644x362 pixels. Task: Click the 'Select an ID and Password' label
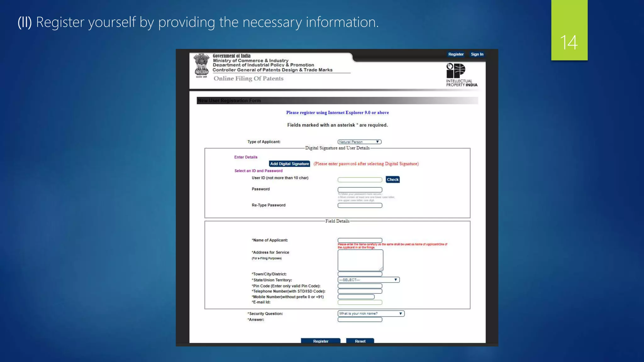click(x=258, y=171)
